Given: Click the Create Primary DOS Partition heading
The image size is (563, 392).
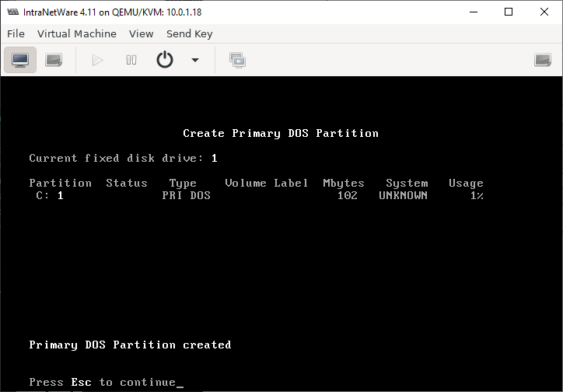Looking at the screenshot, I should (281, 133).
